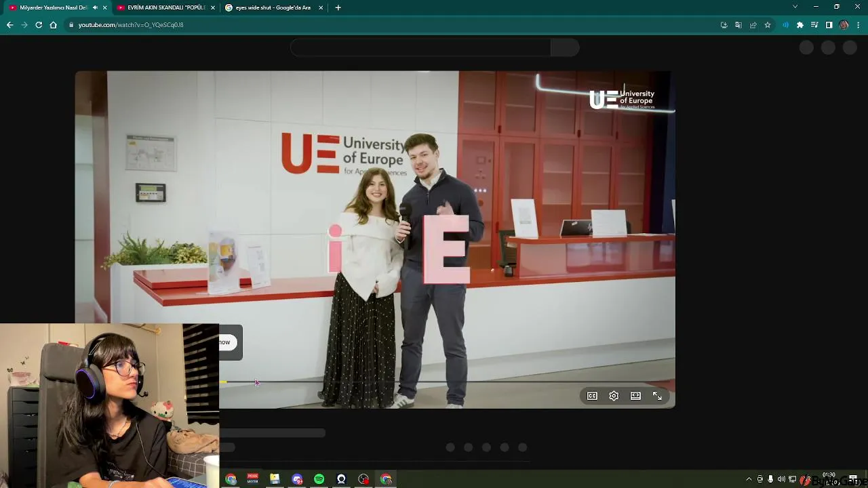Mute audio on the Milyarder tab

pos(95,7)
